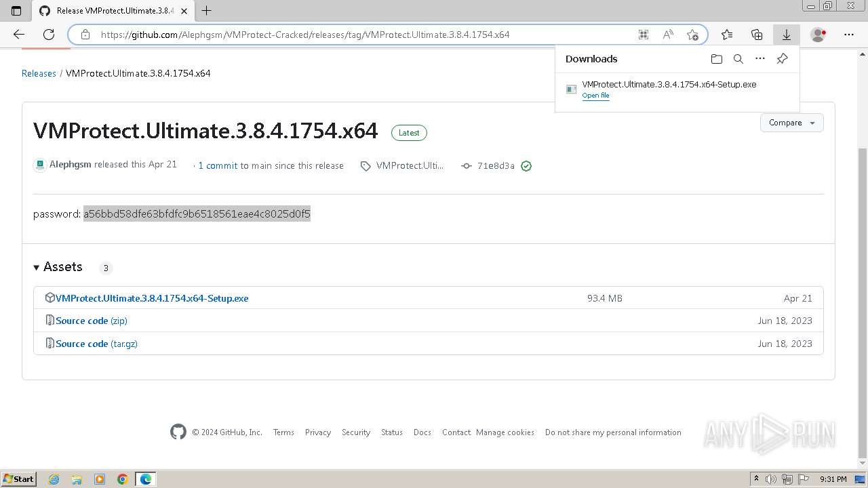The image size is (868, 488).
Task: Open File Explorer from the taskbar
Action: (x=77, y=479)
